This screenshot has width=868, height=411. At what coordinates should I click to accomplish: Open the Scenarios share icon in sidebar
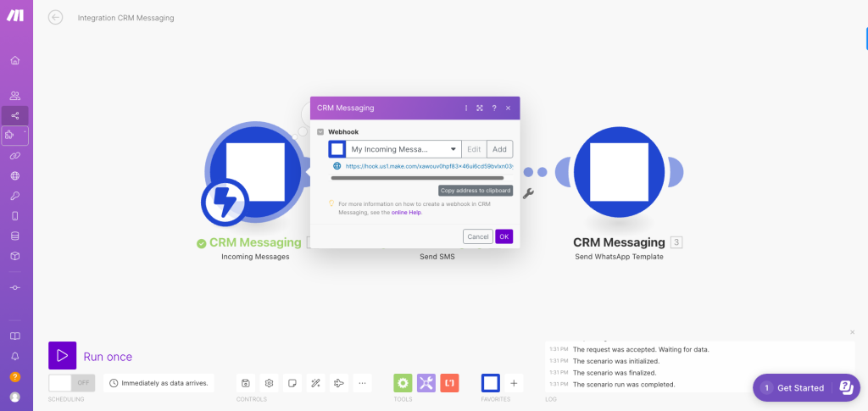15,115
